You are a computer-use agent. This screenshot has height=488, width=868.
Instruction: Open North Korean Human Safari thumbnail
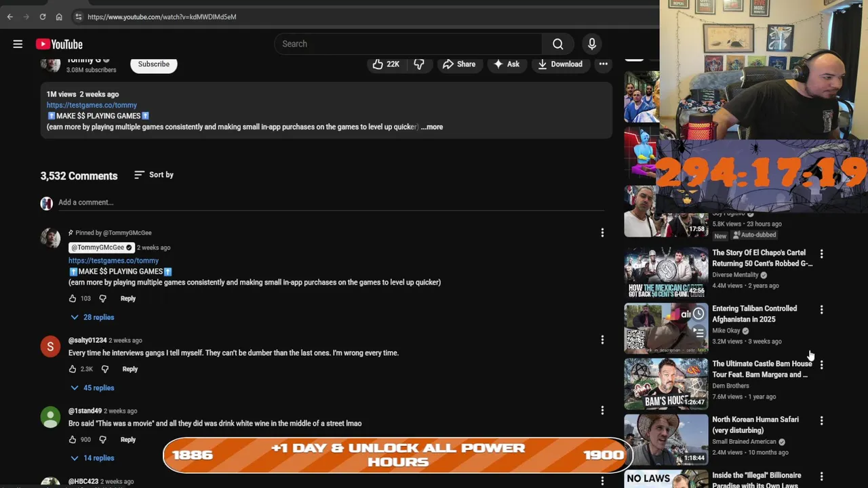(666, 439)
